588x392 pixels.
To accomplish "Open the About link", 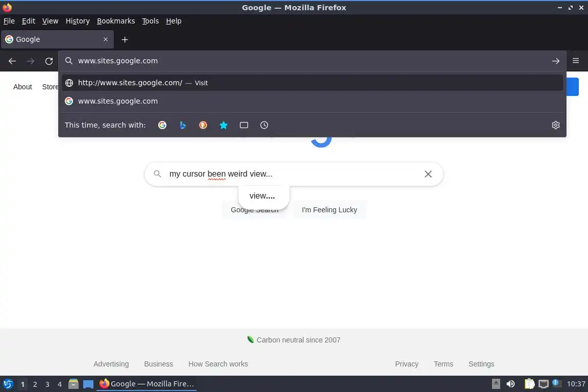I will [x=22, y=87].
